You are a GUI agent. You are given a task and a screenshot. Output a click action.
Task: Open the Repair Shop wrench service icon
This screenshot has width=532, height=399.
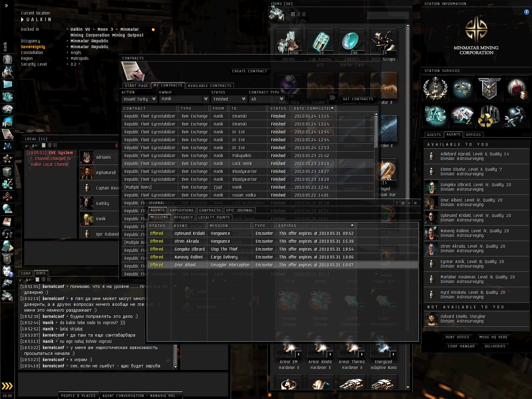(x=517, y=116)
